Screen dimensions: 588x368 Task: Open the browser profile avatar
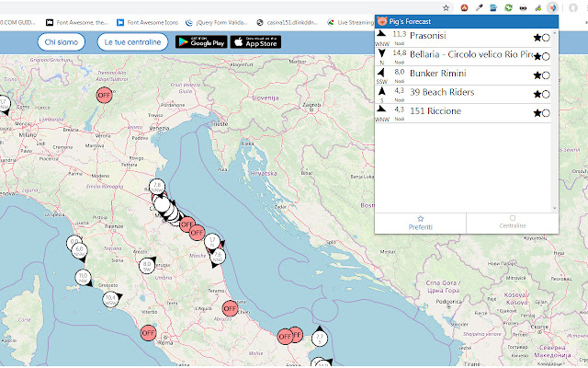tap(573, 7)
